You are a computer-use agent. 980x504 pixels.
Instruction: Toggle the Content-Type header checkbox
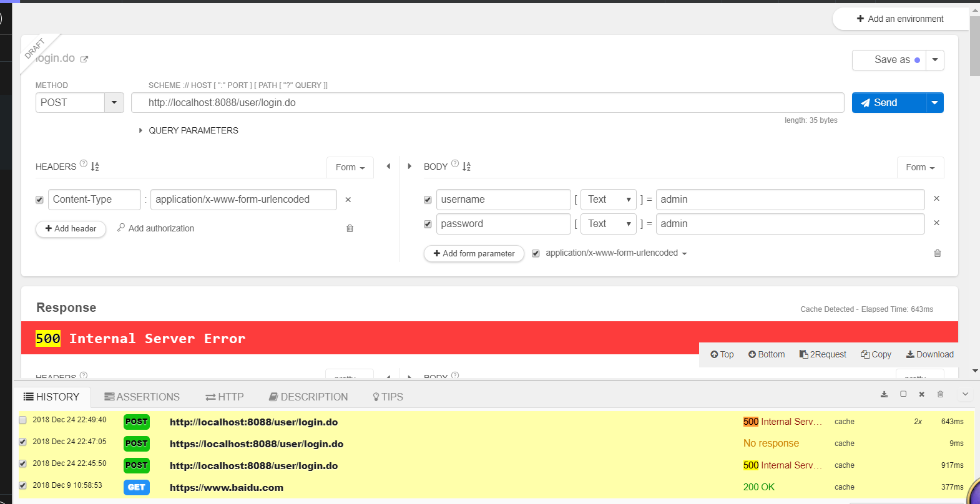point(39,200)
